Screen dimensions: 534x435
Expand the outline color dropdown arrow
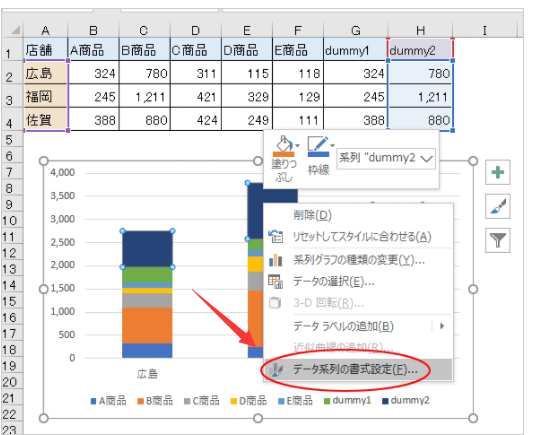332,145
